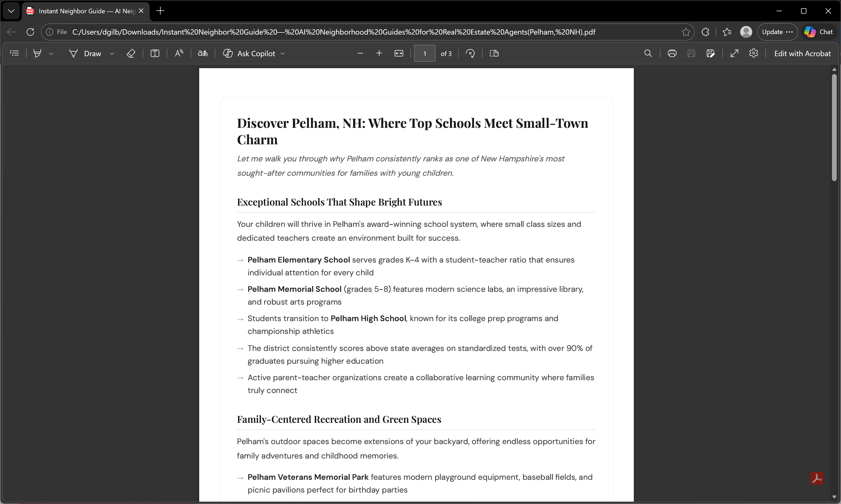This screenshot has height=504, width=841.
Task: Toggle page view layout
Action: pyautogui.click(x=494, y=53)
